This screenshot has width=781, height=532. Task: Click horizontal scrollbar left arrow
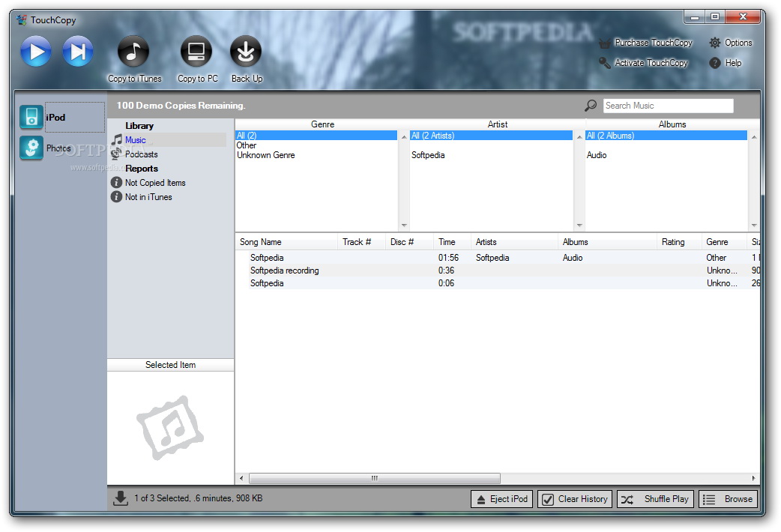point(241,478)
